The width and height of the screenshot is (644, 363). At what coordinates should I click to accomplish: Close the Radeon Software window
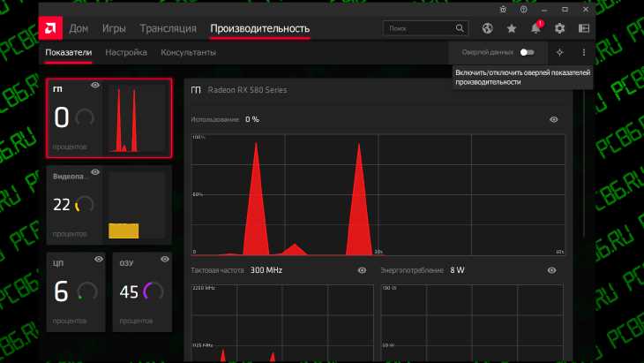click(x=586, y=9)
